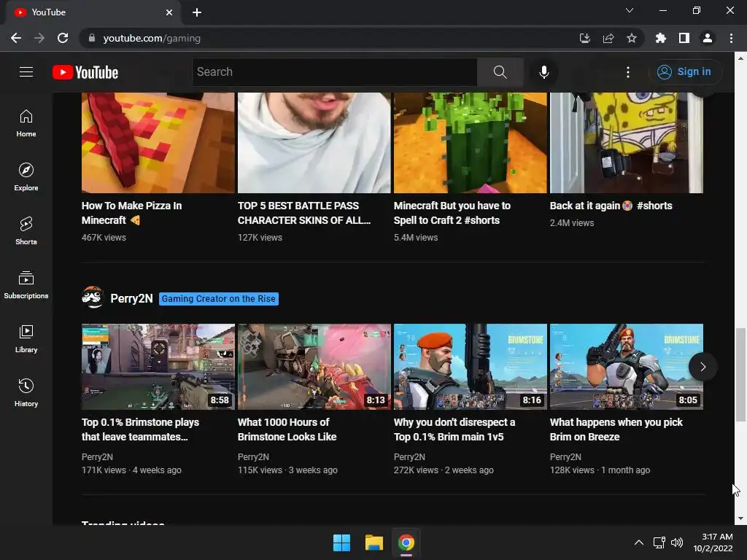
Task: Open Chrome extensions puzzle icon
Action: pos(661,38)
